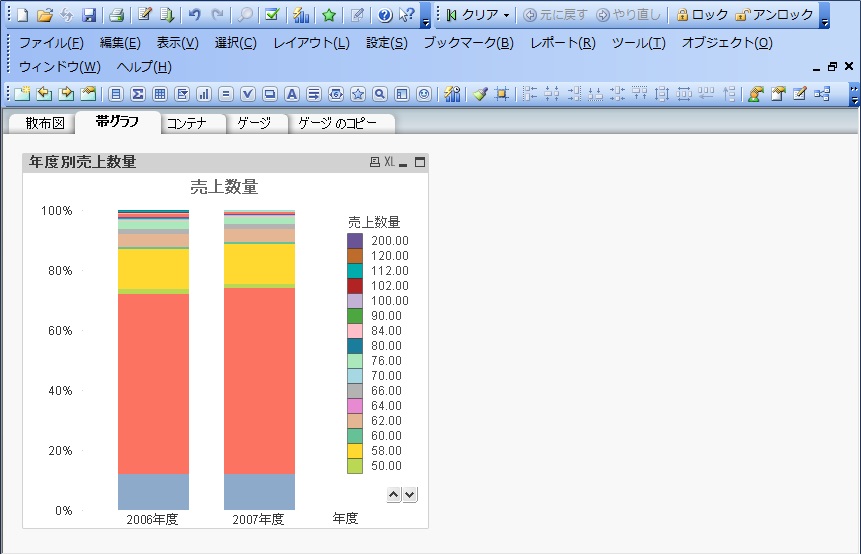Open sheet properties (hand-on-sheet icon)

(x=88, y=94)
